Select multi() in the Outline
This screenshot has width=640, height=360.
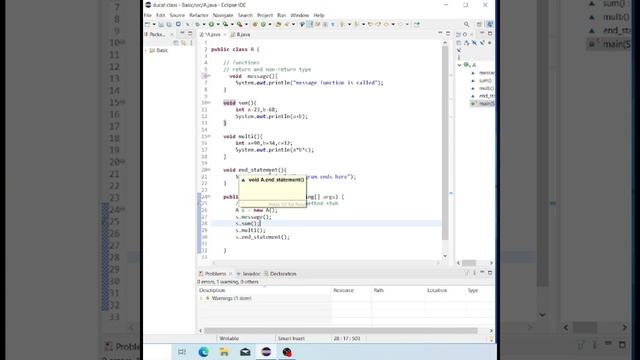[x=486, y=88]
